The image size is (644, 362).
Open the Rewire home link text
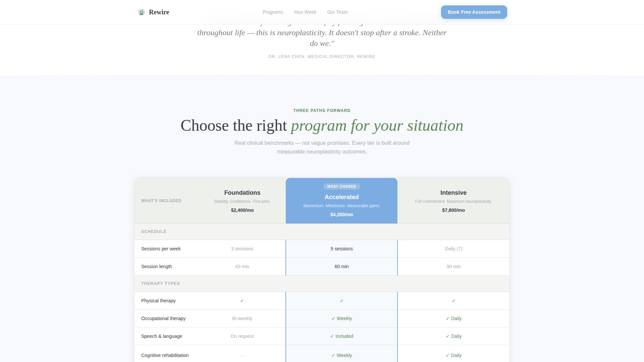[159, 12]
